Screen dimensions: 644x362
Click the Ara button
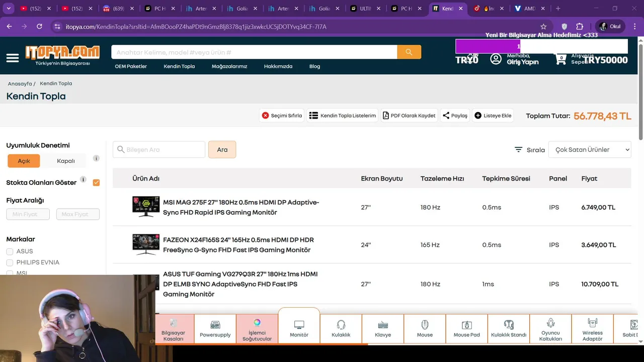tap(222, 150)
